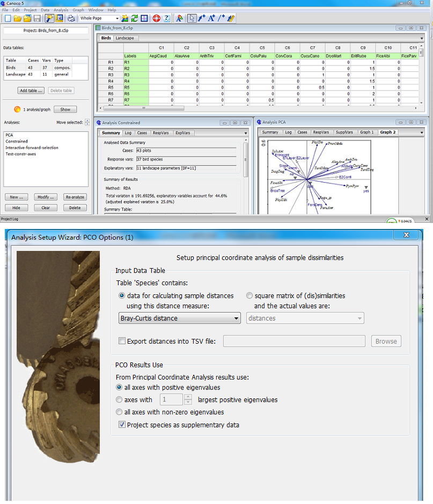The image size is (433, 504).
Task: Select the add arrow tool icon
Action: (x=202, y=18)
